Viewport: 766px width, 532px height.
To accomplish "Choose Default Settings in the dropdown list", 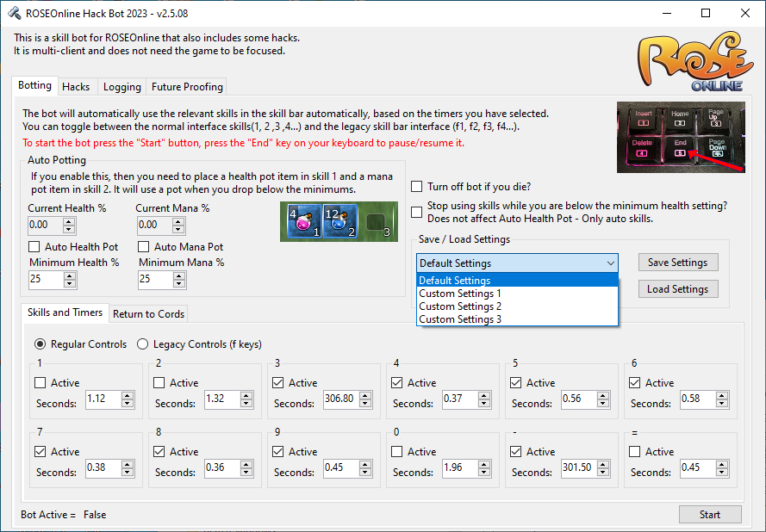I will pos(517,281).
